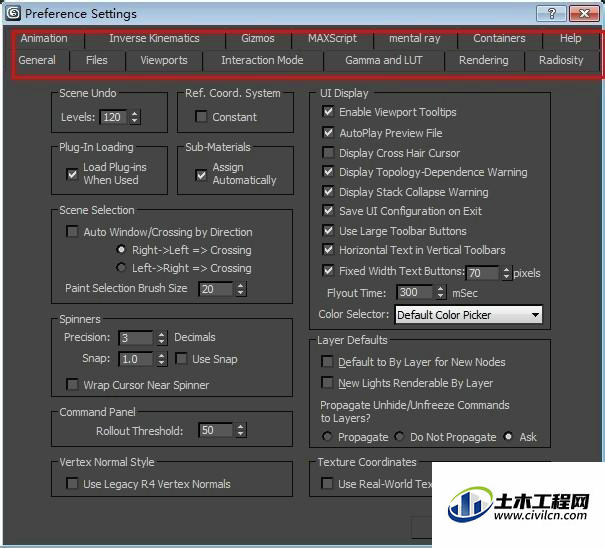The width and height of the screenshot is (605, 548).
Task: Open the Rendering tab
Action: point(484,61)
